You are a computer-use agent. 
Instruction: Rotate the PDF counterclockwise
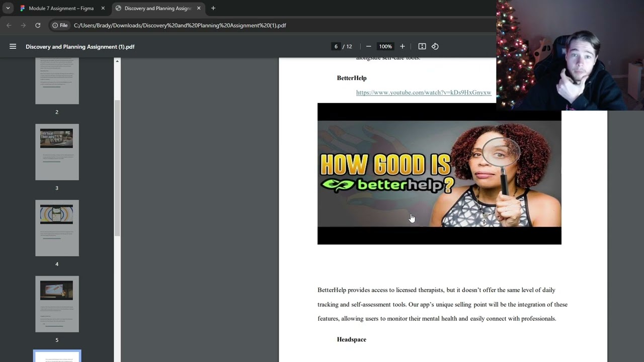pyautogui.click(x=435, y=46)
